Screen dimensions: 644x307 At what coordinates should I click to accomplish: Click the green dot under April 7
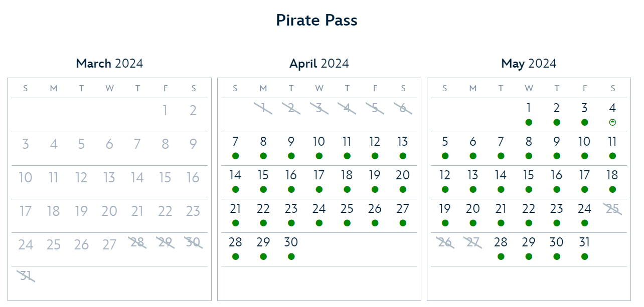tap(236, 156)
